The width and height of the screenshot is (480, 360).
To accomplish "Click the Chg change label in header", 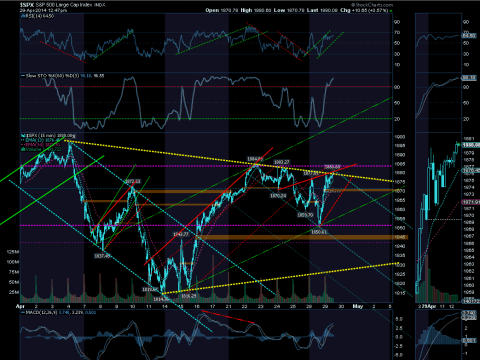I will (345, 10).
